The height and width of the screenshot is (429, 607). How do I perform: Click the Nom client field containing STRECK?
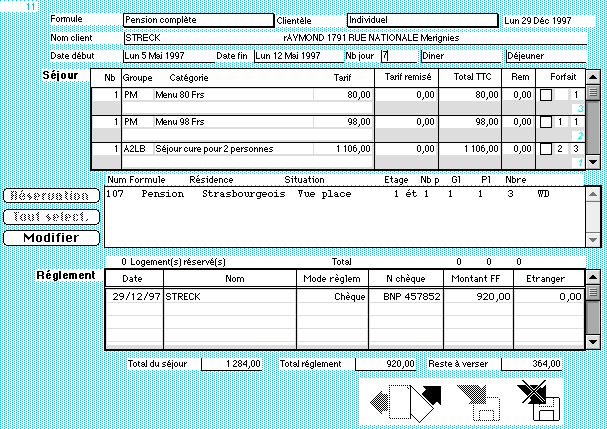355,38
